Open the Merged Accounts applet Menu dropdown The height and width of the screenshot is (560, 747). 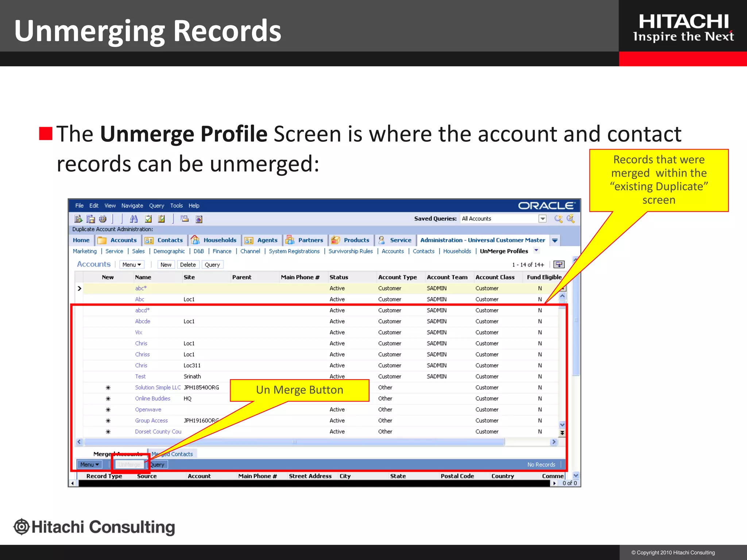(90, 464)
